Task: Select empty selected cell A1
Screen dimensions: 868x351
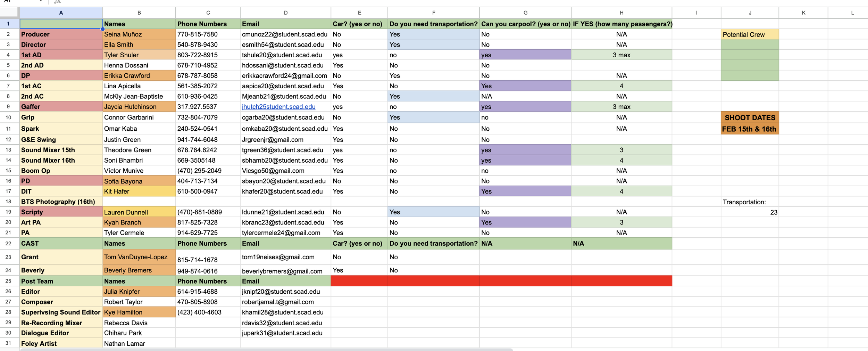Action: coord(61,24)
